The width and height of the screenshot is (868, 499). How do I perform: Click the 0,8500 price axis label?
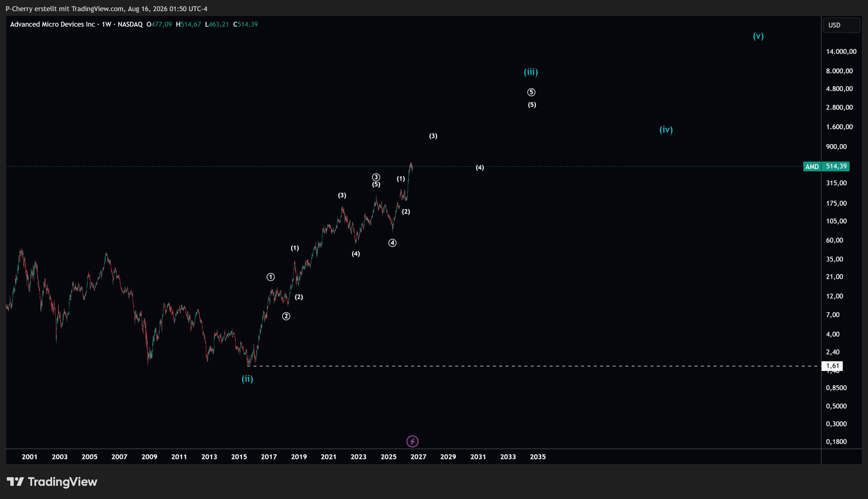click(836, 388)
